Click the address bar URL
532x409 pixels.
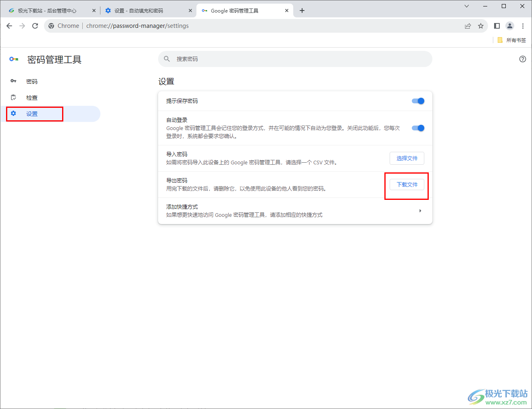point(138,26)
